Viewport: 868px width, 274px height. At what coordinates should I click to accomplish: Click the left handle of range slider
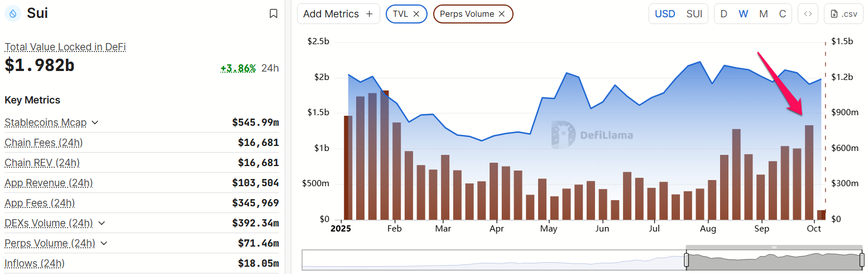pos(687,260)
